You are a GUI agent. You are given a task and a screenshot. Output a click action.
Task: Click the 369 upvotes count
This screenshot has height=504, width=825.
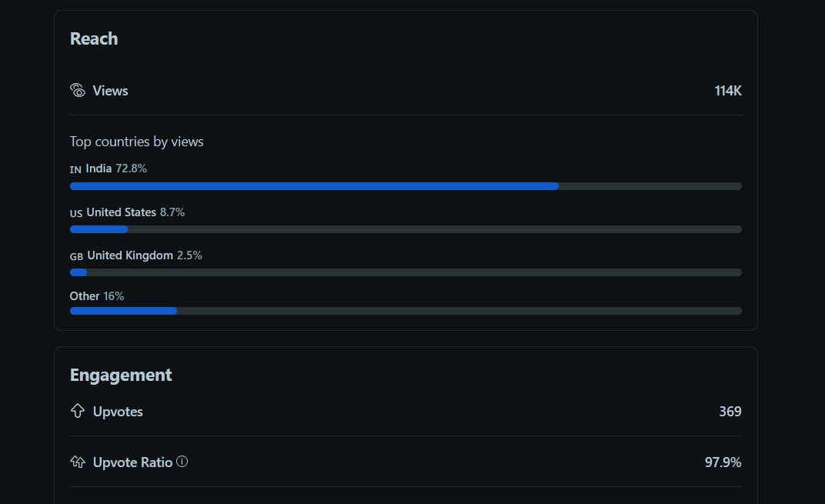pyautogui.click(x=730, y=412)
